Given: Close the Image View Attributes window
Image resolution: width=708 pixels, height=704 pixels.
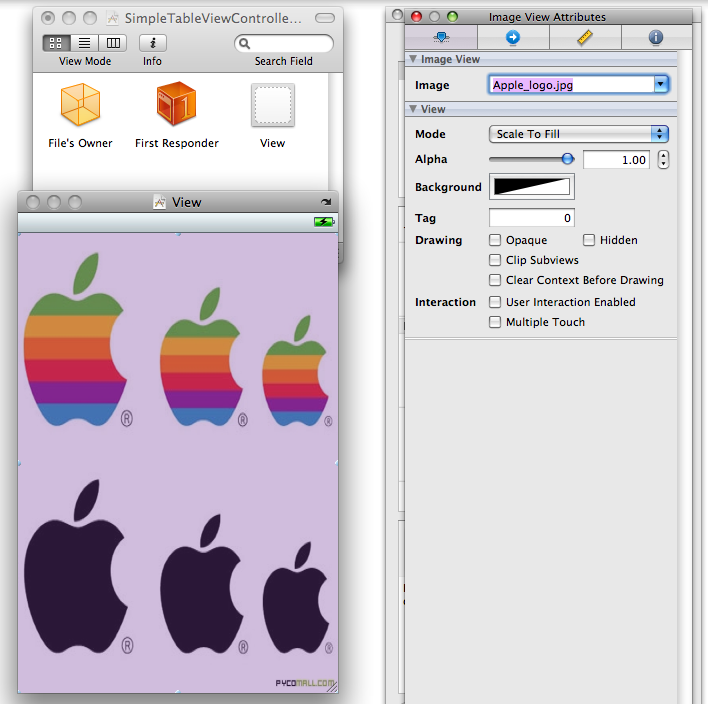Looking at the screenshot, I should 416,17.
